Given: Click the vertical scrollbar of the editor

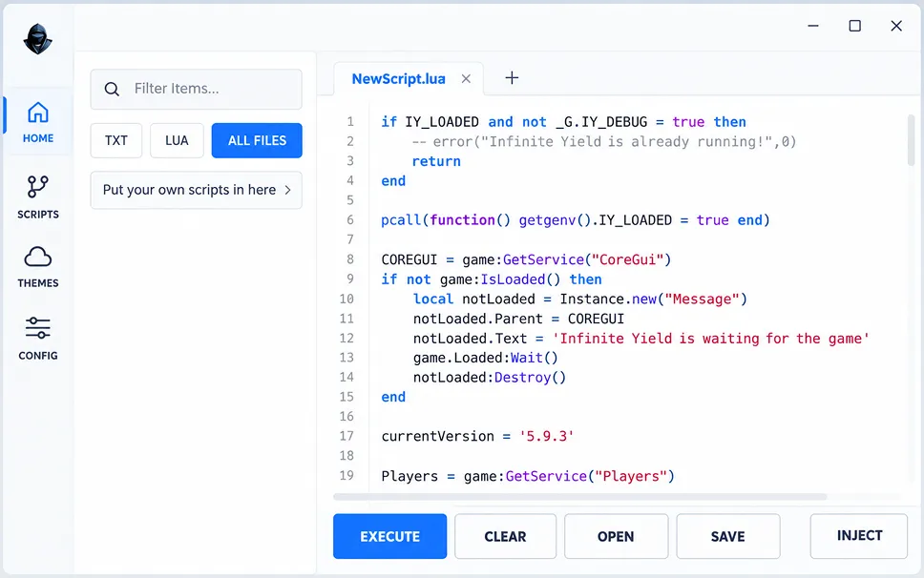Looking at the screenshot, I should coord(911,140).
